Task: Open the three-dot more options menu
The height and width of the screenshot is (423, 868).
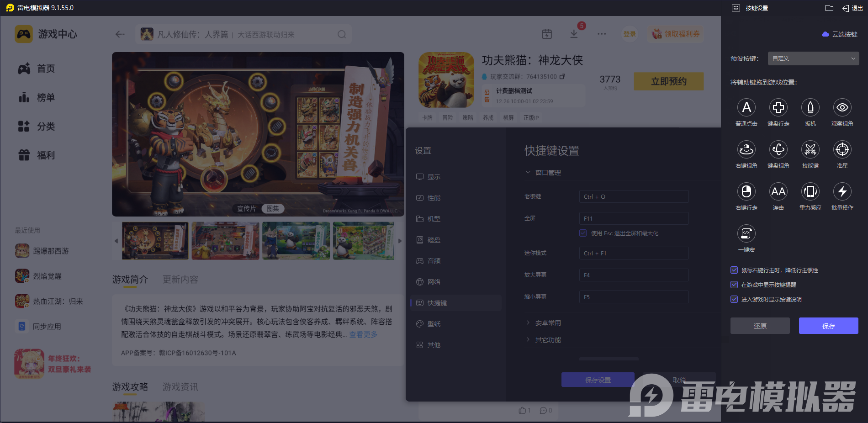Action: point(602,34)
